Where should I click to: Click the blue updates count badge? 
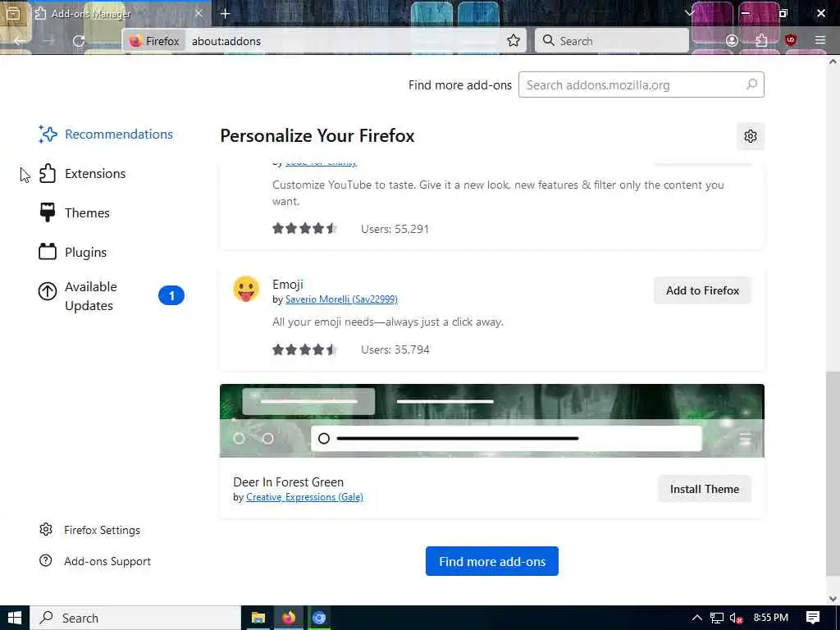[x=171, y=295]
